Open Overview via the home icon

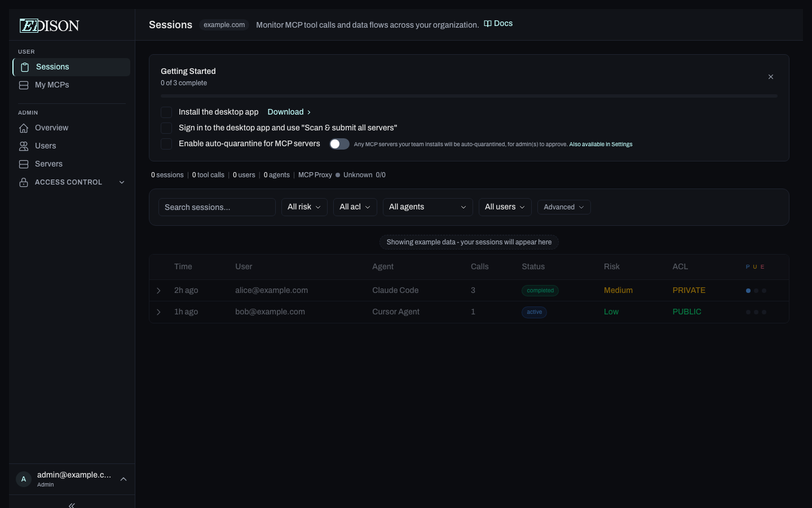[24, 128]
